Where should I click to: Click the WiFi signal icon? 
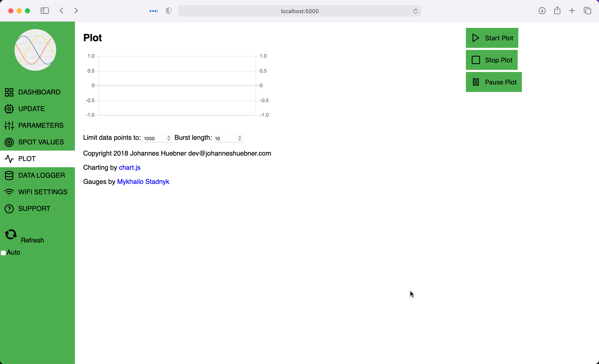9,192
